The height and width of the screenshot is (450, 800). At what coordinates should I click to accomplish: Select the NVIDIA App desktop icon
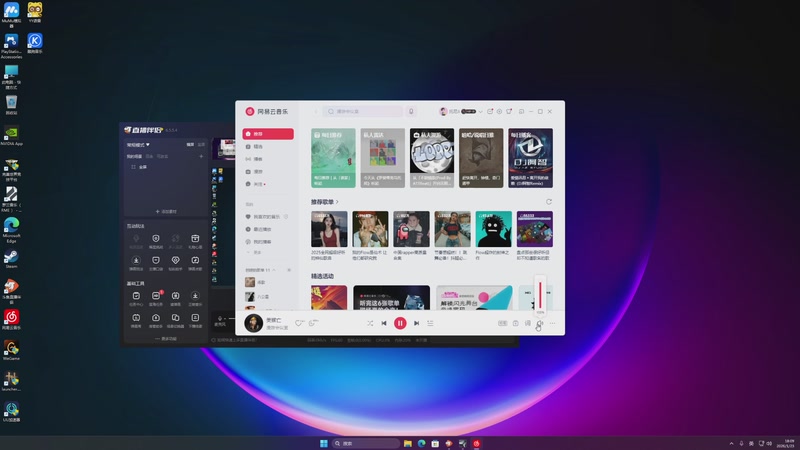[x=11, y=136]
